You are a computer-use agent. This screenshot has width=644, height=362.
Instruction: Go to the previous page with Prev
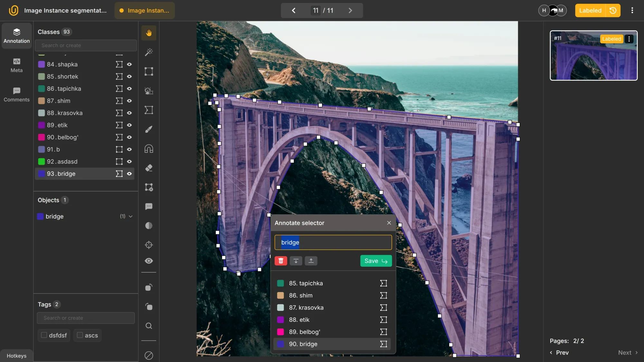click(559, 352)
